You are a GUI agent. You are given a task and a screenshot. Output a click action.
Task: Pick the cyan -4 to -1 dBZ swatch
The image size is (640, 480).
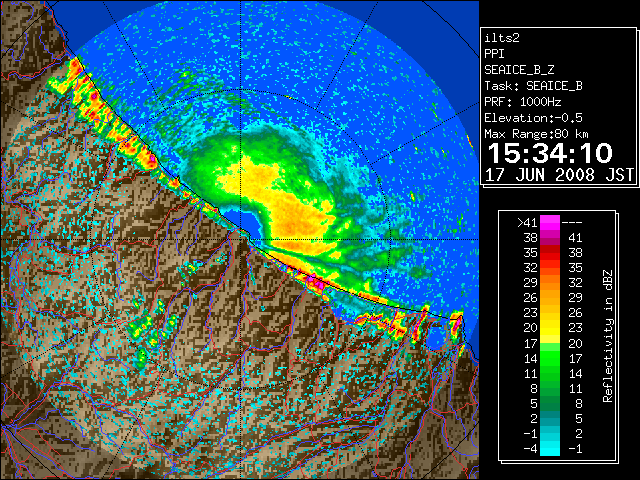pyautogui.click(x=550, y=448)
